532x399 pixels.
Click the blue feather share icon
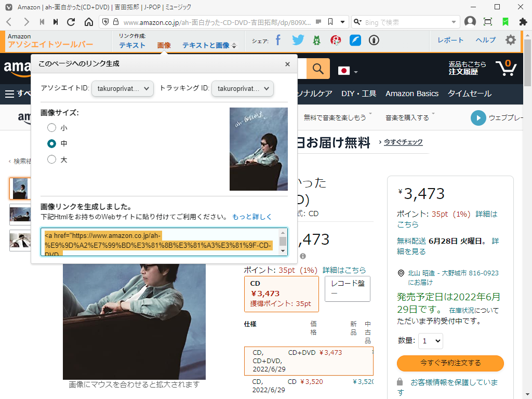[355, 41]
